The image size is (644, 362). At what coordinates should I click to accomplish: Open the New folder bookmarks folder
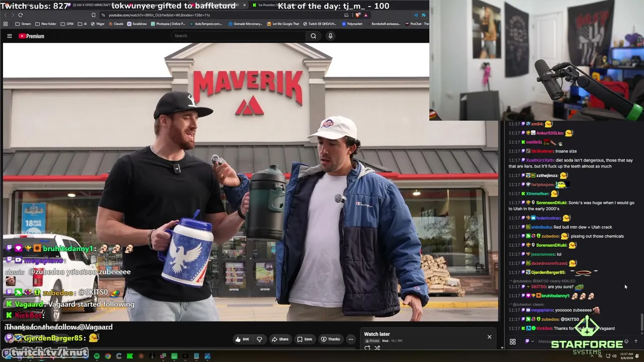pos(46,24)
